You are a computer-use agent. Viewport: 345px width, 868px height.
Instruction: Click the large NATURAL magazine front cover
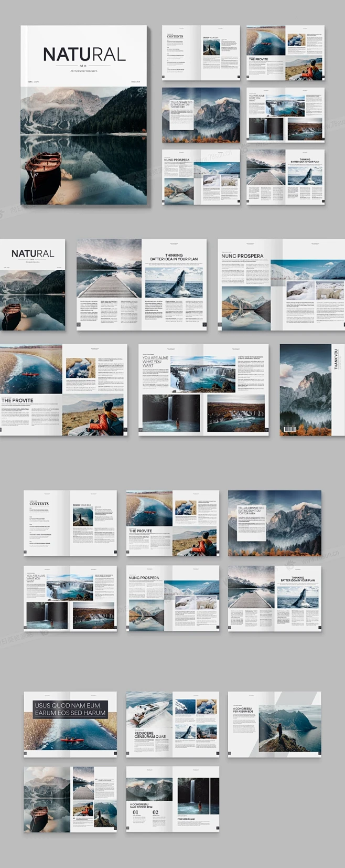point(84,115)
